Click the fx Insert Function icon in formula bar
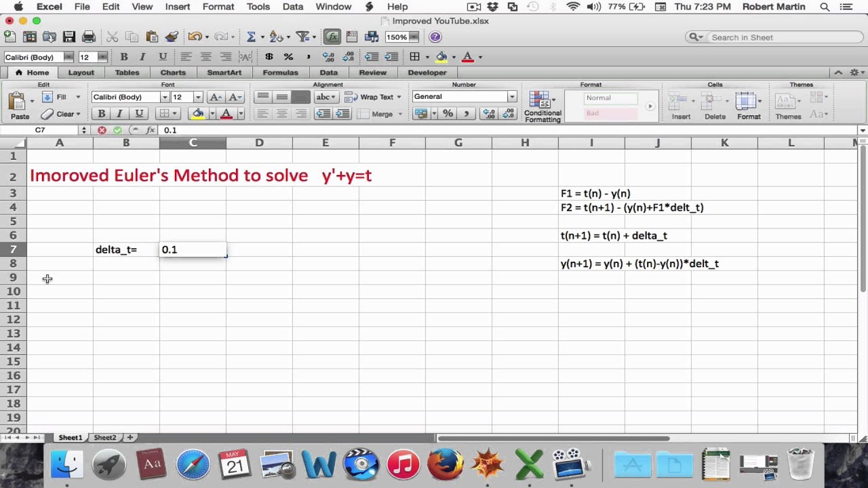 pyautogui.click(x=150, y=130)
